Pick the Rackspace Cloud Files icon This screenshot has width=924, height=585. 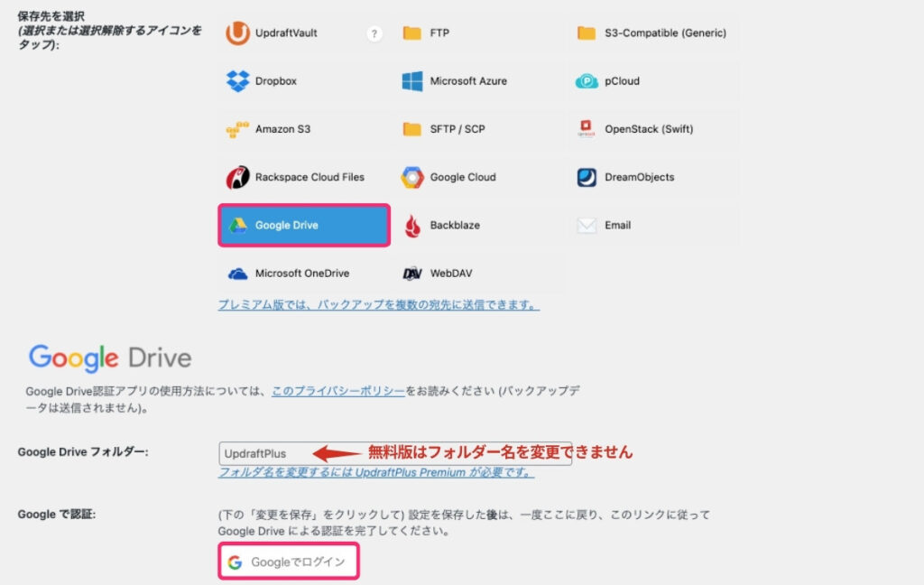pyautogui.click(x=237, y=177)
